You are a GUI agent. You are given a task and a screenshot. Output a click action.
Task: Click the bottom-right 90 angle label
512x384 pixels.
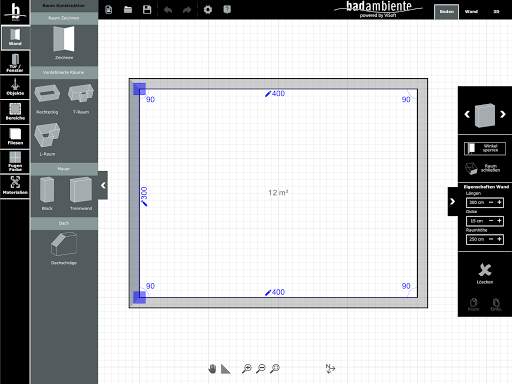click(x=406, y=286)
